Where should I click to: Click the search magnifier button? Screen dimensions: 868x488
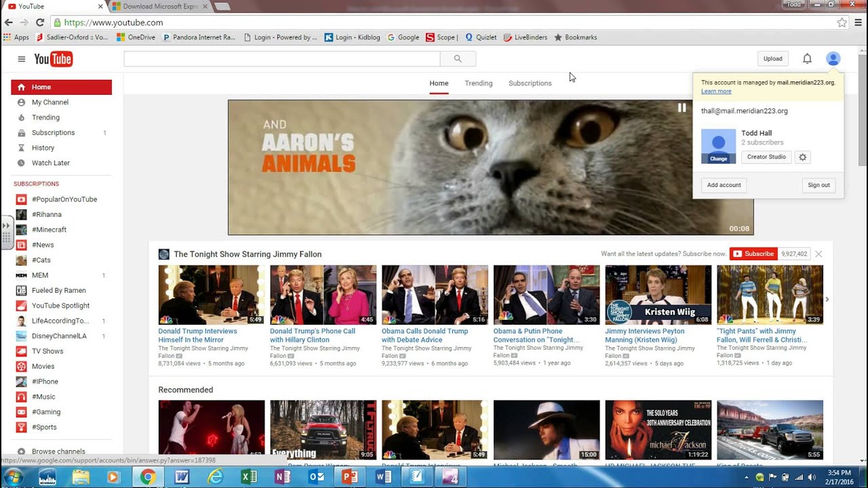(458, 59)
